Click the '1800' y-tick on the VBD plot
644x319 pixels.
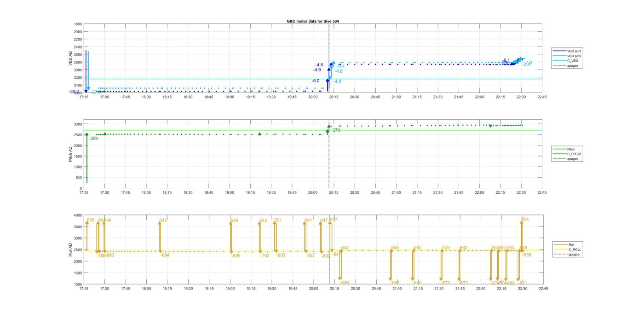click(x=78, y=24)
